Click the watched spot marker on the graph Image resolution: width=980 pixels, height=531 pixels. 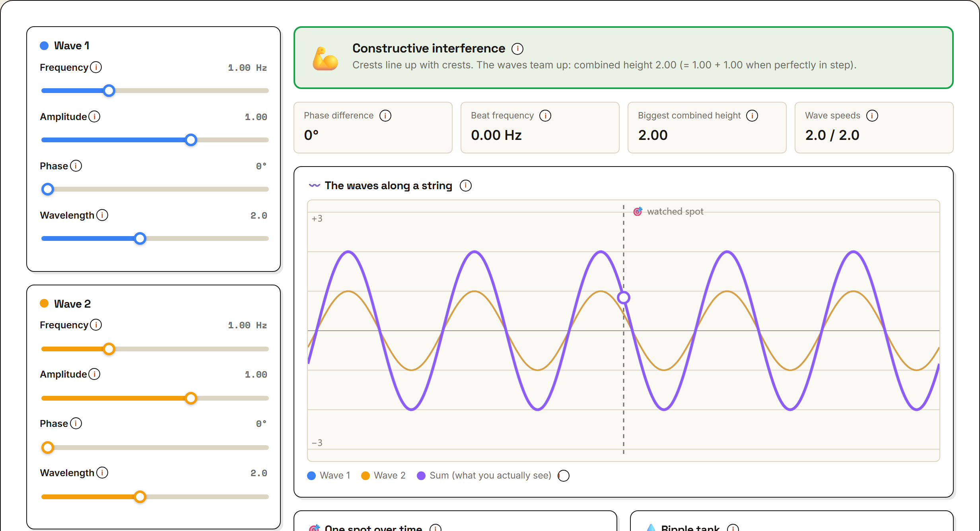point(624,297)
